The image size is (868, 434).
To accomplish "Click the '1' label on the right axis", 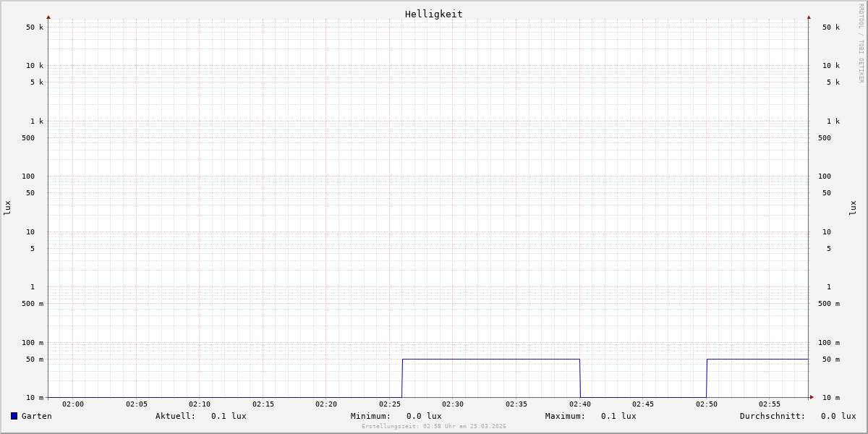I will pos(829,287).
